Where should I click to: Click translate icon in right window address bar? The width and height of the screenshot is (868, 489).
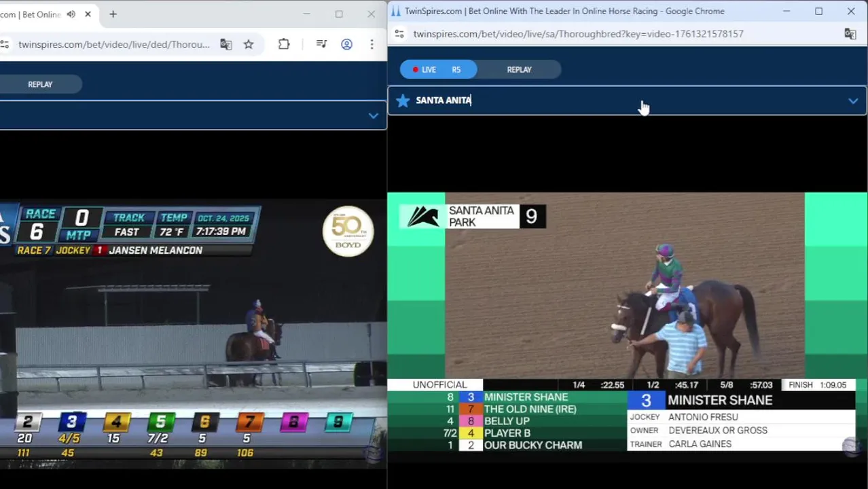pyautogui.click(x=850, y=33)
